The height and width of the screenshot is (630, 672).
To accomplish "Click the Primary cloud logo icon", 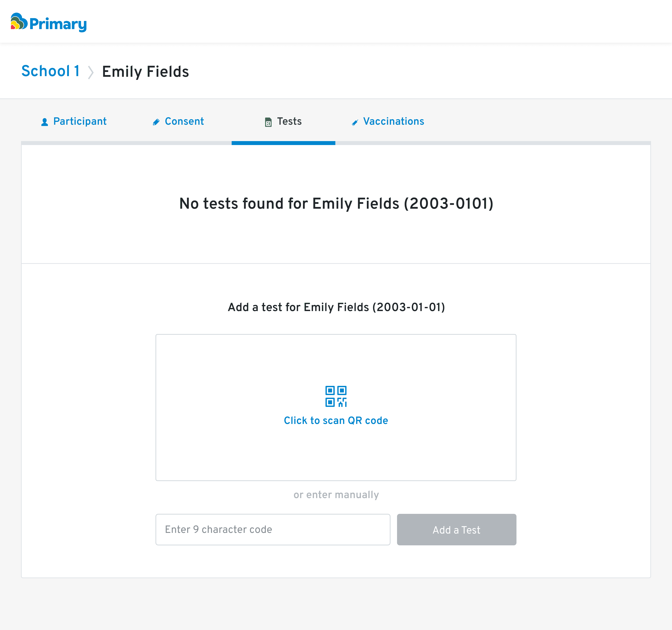I will [x=19, y=22].
